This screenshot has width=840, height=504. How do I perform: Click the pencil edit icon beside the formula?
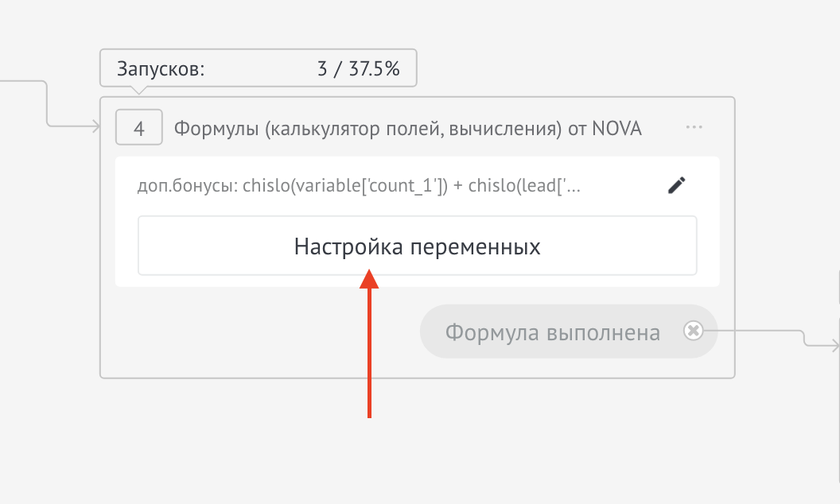pyautogui.click(x=677, y=185)
